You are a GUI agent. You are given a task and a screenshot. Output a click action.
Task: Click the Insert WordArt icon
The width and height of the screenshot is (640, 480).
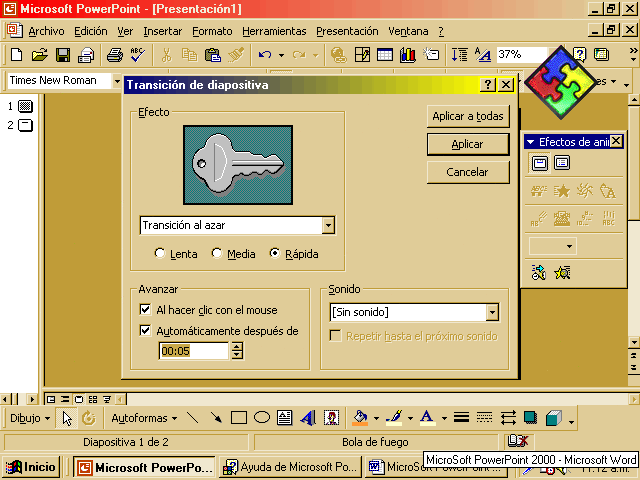point(308,418)
